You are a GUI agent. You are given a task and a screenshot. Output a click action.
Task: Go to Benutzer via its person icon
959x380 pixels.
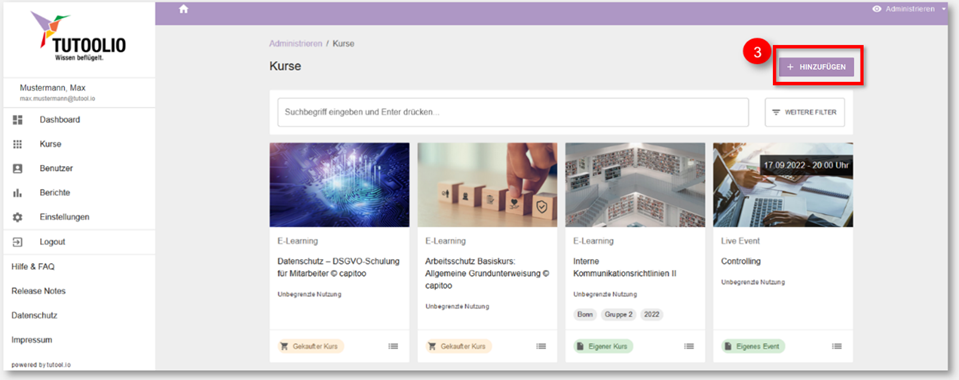[x=17, y=168]
